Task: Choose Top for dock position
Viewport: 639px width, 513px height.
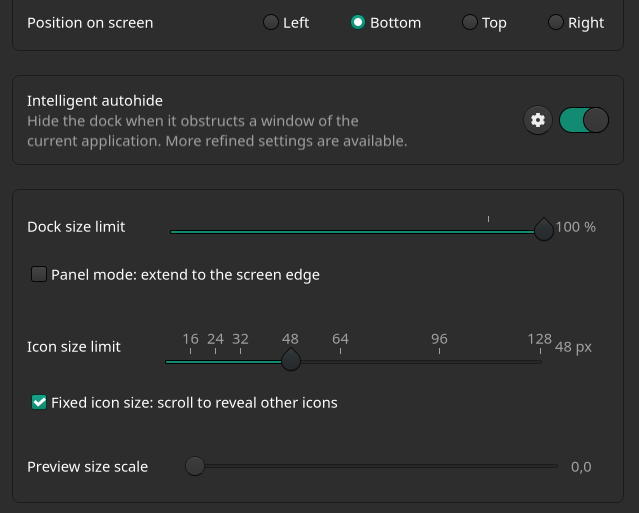Action: tap(469, 23)
